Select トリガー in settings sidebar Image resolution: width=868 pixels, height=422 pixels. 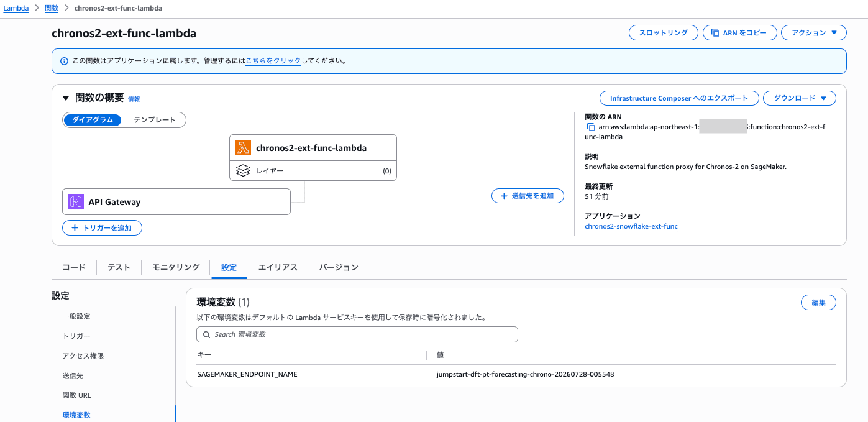pos(76,336)
